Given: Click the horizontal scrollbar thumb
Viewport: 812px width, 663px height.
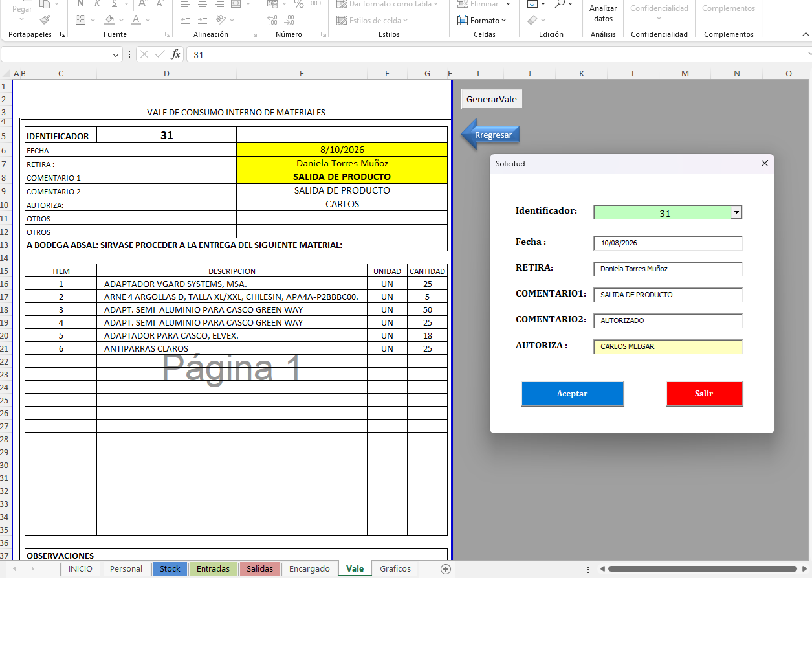Looking at the screenshot, I should [703, 569].
